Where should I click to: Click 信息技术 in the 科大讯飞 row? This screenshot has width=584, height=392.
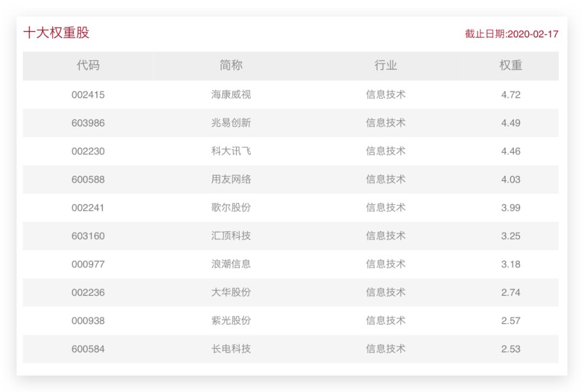pyautogui.click(x=386, y=151)
